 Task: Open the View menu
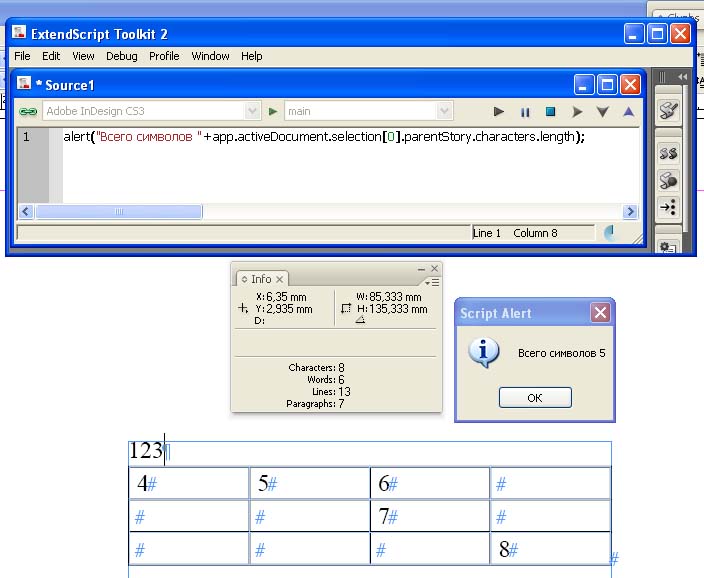pos(83,56)
